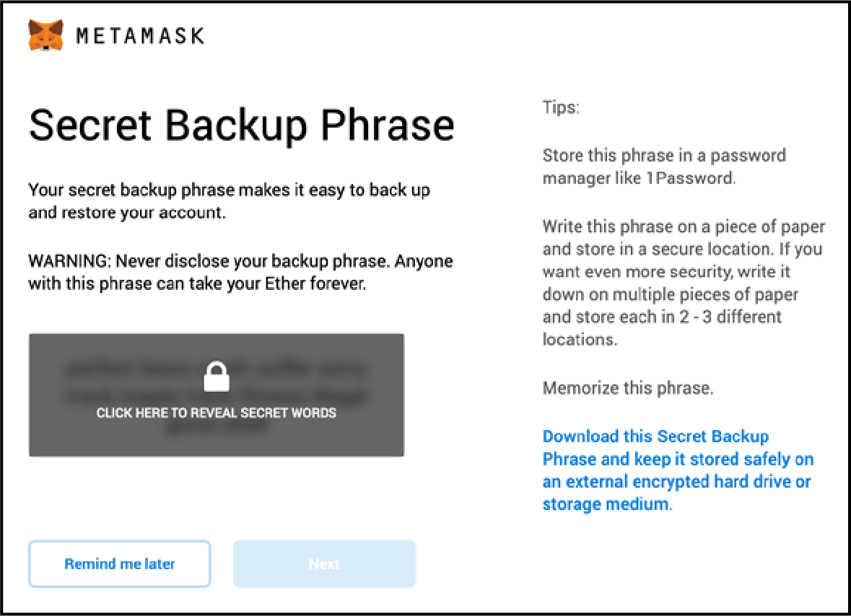
Task: Select the METAMASK wordmark in the header
Action: point(140,36)
